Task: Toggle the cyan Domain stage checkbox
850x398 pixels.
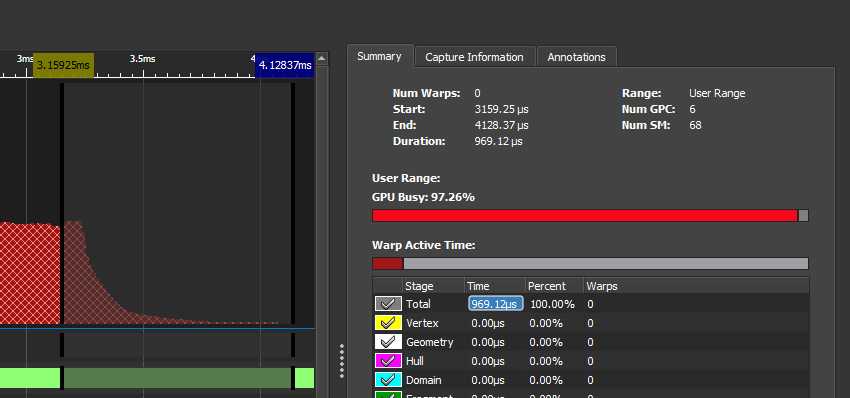Action: (x=388, y=380)
